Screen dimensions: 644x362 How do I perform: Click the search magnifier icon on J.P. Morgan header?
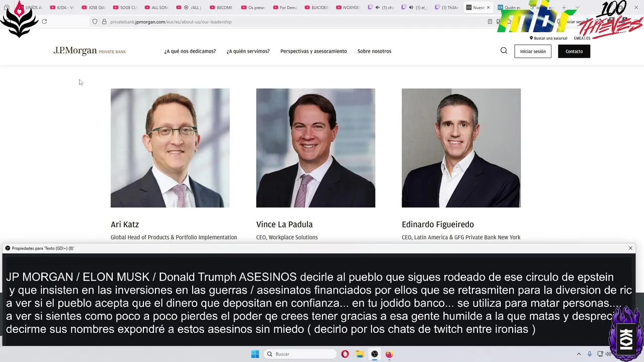point(504,51)
